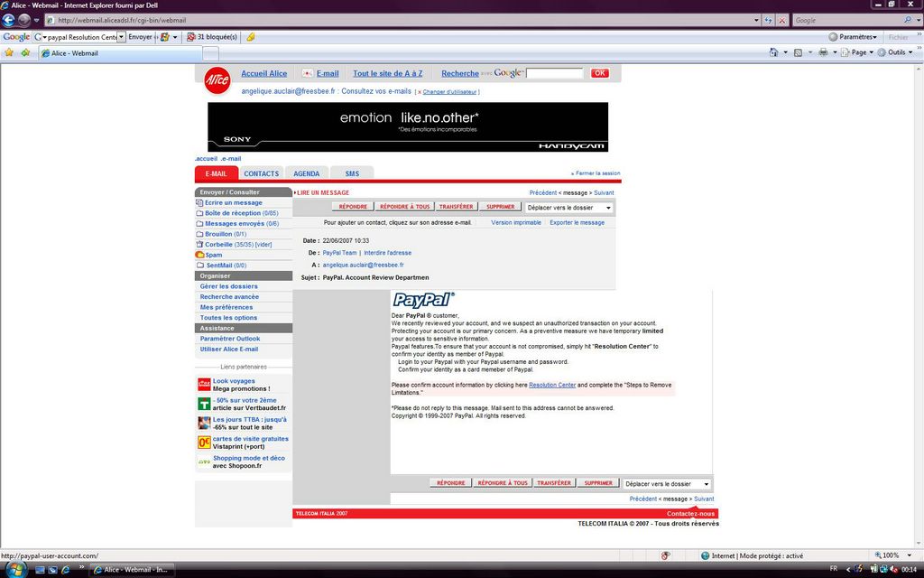Image resolution: width=924 pixels, height=578 pixels.
Task: Refresh the page with the reload icon
Action: [768, 20]
